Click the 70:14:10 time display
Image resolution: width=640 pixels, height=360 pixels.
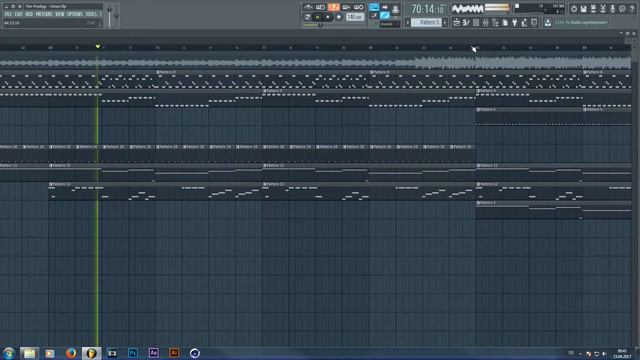click(427, 9)
